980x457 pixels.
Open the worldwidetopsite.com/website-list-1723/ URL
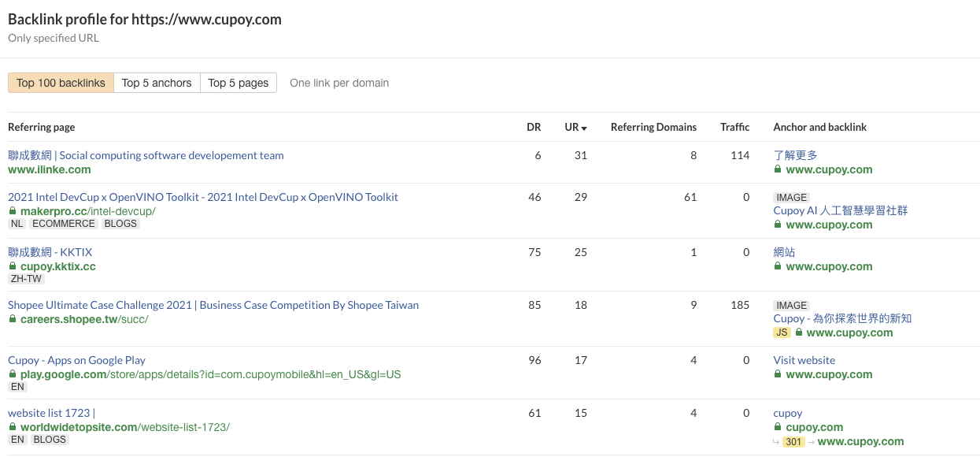(x=125, y=427)
